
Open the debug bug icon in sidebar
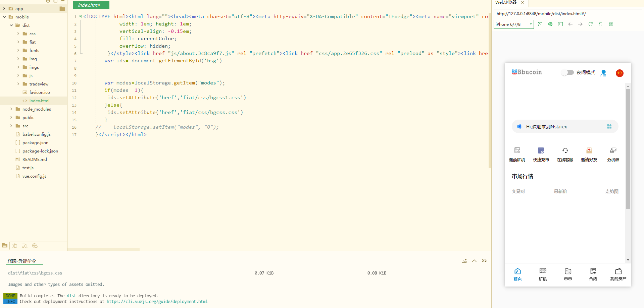click(x=15, y=246)
